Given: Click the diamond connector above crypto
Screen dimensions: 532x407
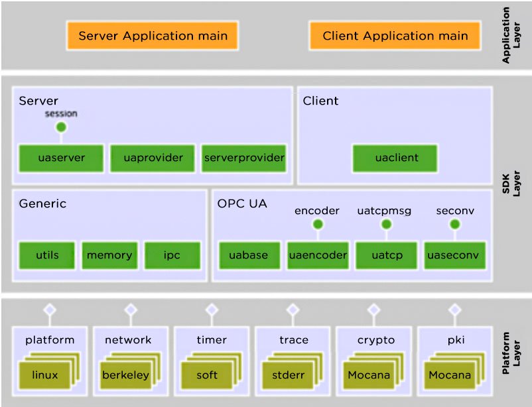Looking at the screenshot, I should coord(374,310).
